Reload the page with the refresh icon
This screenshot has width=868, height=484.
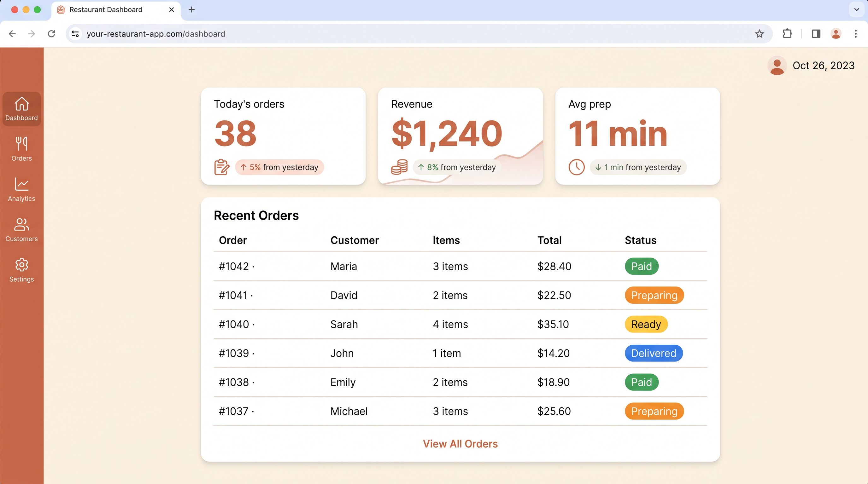[x=51, y=34]
